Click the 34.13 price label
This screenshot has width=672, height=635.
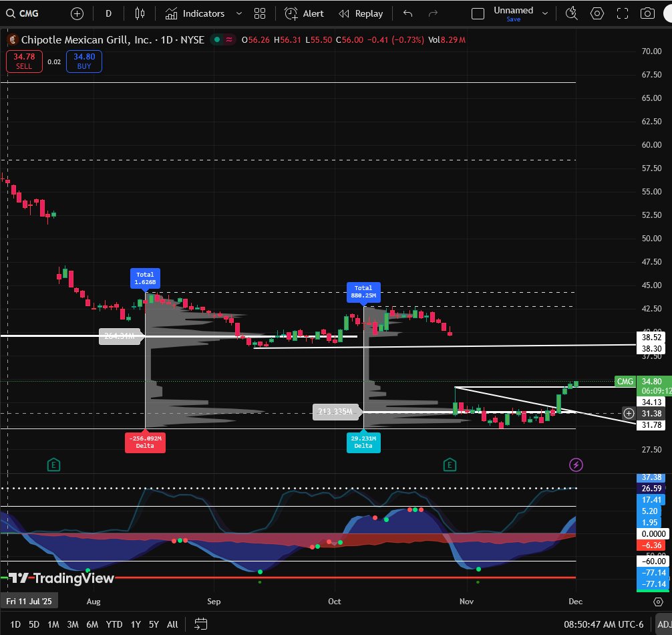pyautogui.click(x=651, y=402)
